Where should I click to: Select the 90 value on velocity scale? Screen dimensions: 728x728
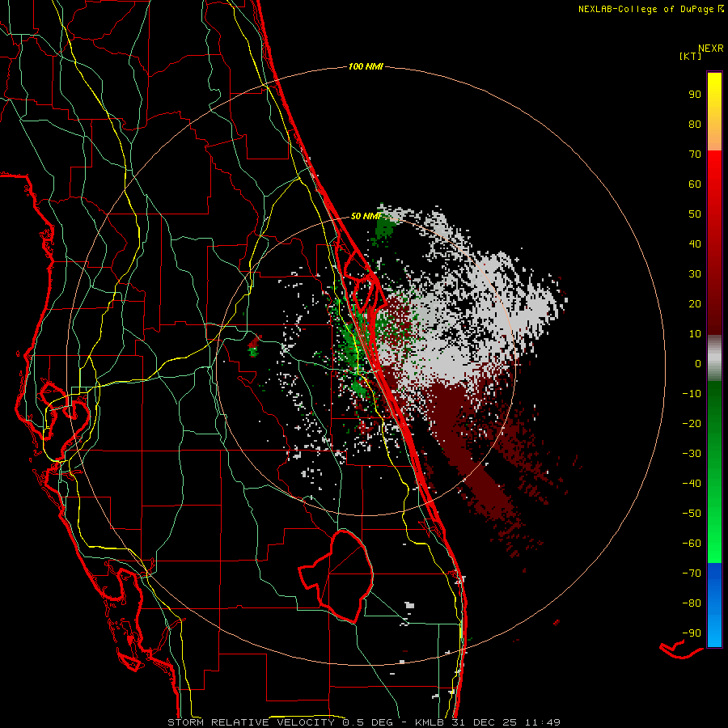pyautogui.click(x=695, y=95)
